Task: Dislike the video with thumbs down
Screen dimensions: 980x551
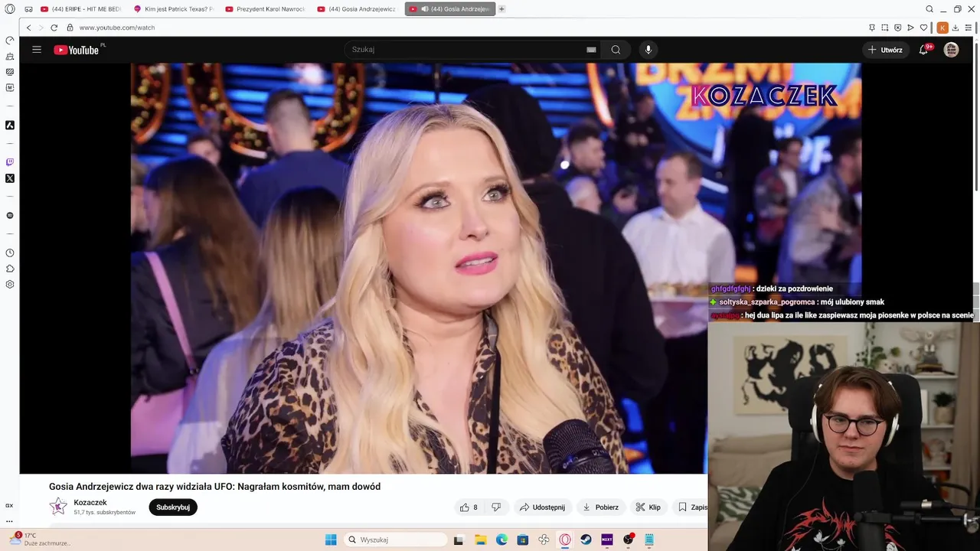Action: click(496, 507)
